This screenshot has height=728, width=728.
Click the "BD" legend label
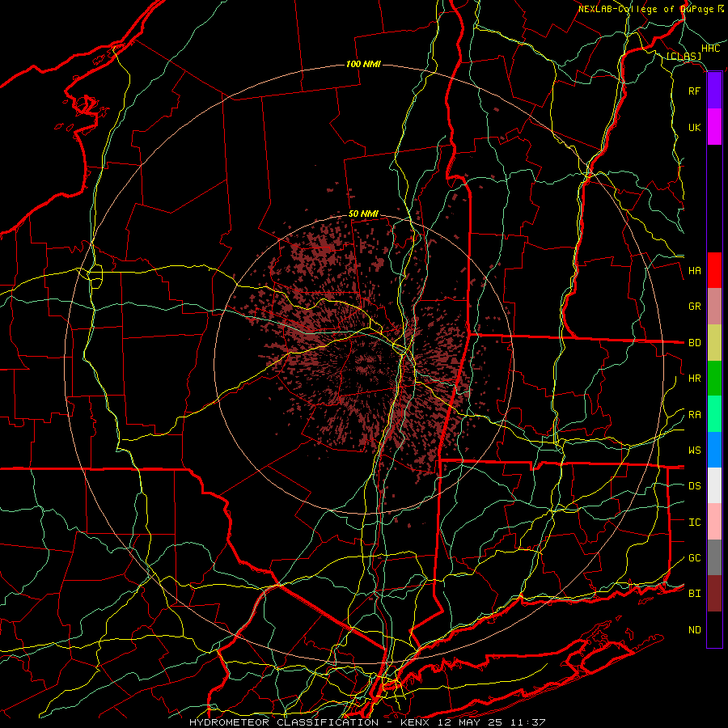coord(694,343)
